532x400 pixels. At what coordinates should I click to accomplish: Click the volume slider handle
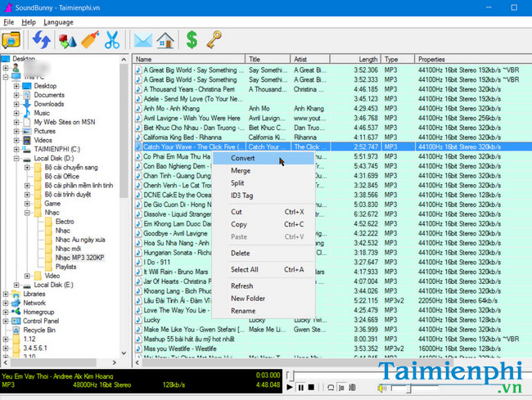click(409, 388)
